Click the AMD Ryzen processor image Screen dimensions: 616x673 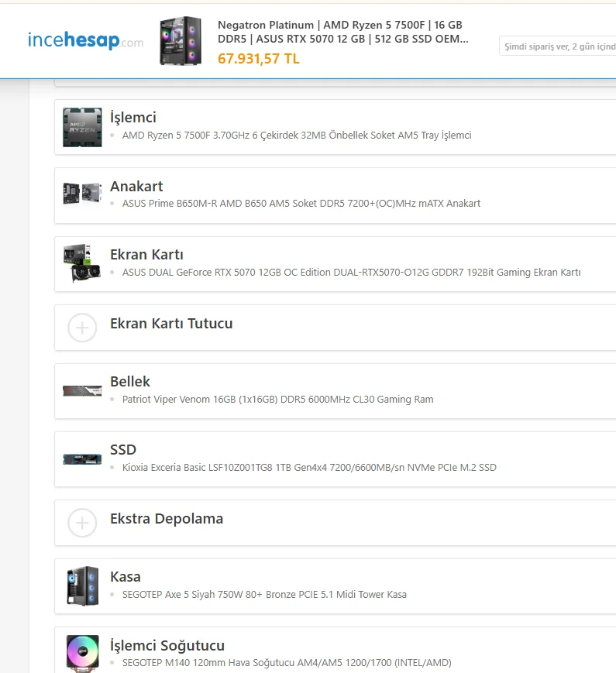point(82,127)
